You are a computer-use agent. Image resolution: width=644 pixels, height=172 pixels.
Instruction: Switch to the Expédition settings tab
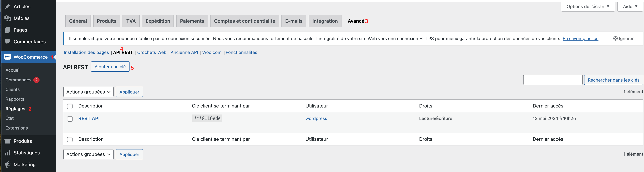point(158,21)
